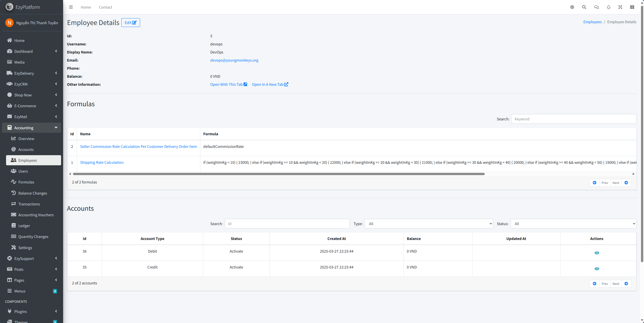Image resolution: width=644 pixels, height=323 pixels.
Task: Open Shipping Rate Calculation formula link
Action: click(x=102, y=162)
